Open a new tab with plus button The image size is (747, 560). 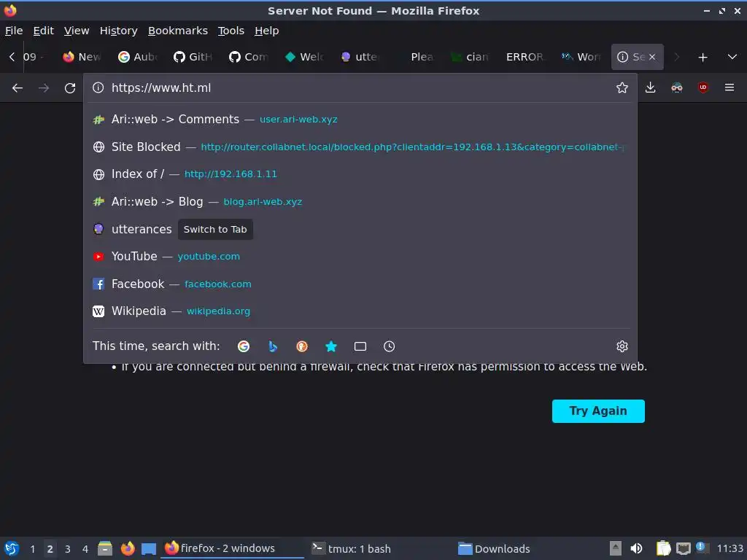703,57
